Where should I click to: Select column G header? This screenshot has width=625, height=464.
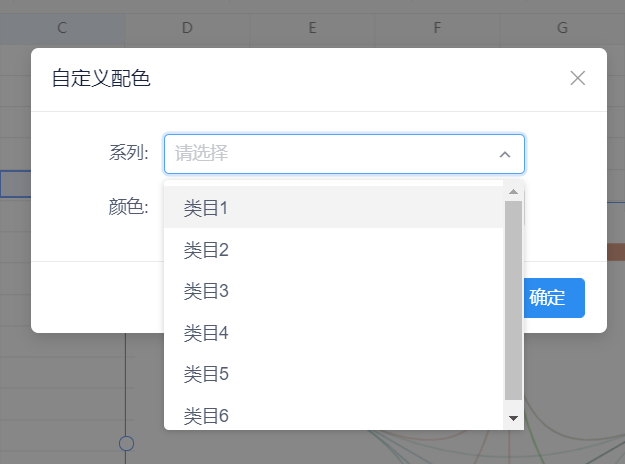click(562, 28)
